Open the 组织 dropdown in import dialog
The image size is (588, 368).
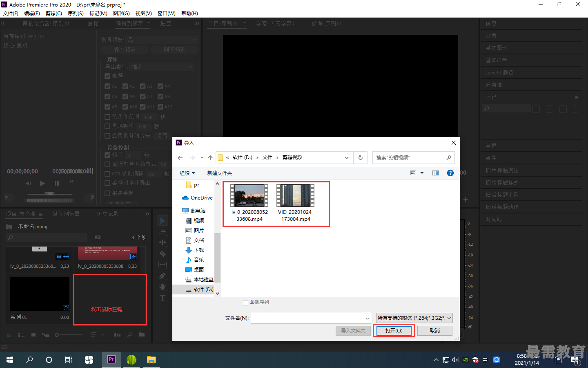(x=187, y=173)
